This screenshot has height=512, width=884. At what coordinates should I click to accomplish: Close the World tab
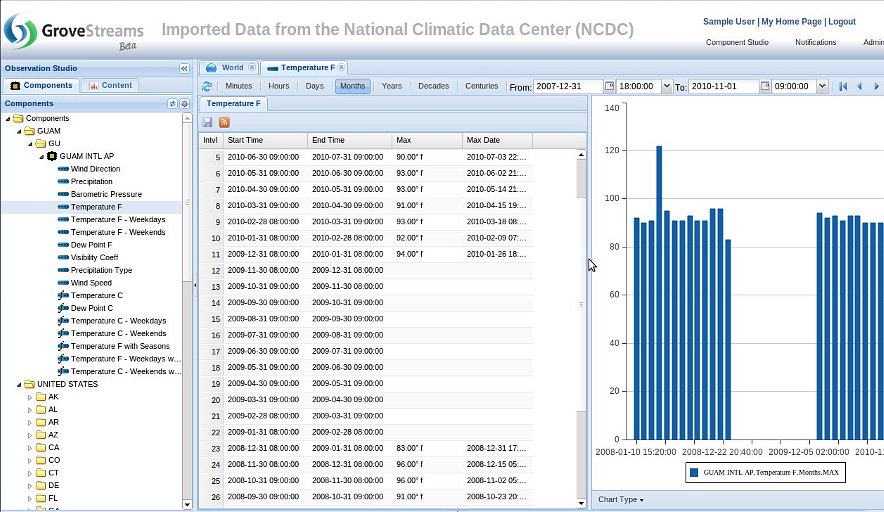252,68
